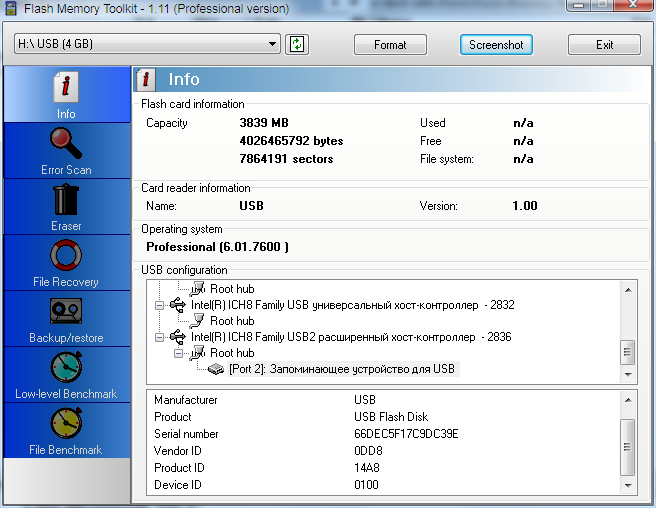Image resolution: width=656 pixels, height=508 pixels.
Task: Open Low-level Benchmark stopwatch tool
Action: point(67,375)
